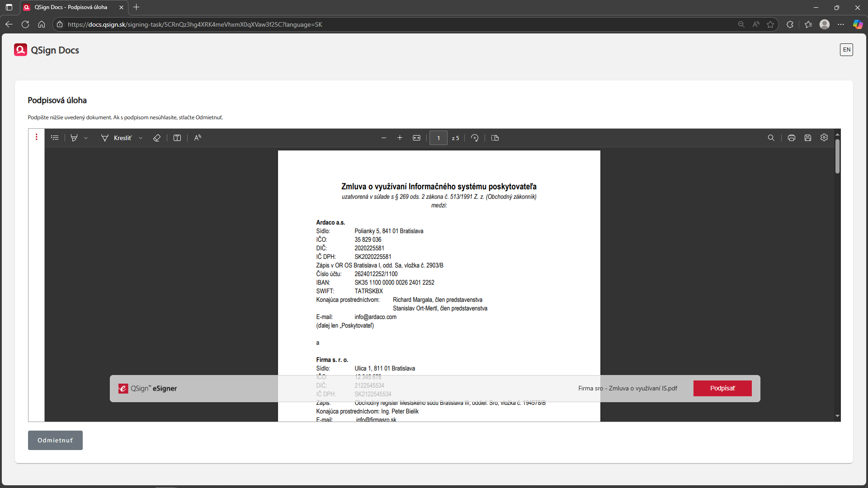
Task: Click the page number input field
Action: coord(438,138)
